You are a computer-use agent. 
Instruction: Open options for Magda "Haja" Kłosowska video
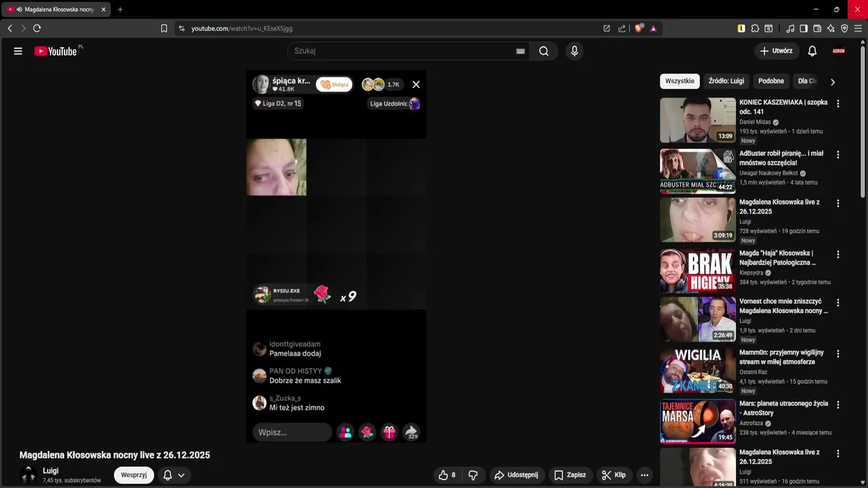[x=838, y=254]
